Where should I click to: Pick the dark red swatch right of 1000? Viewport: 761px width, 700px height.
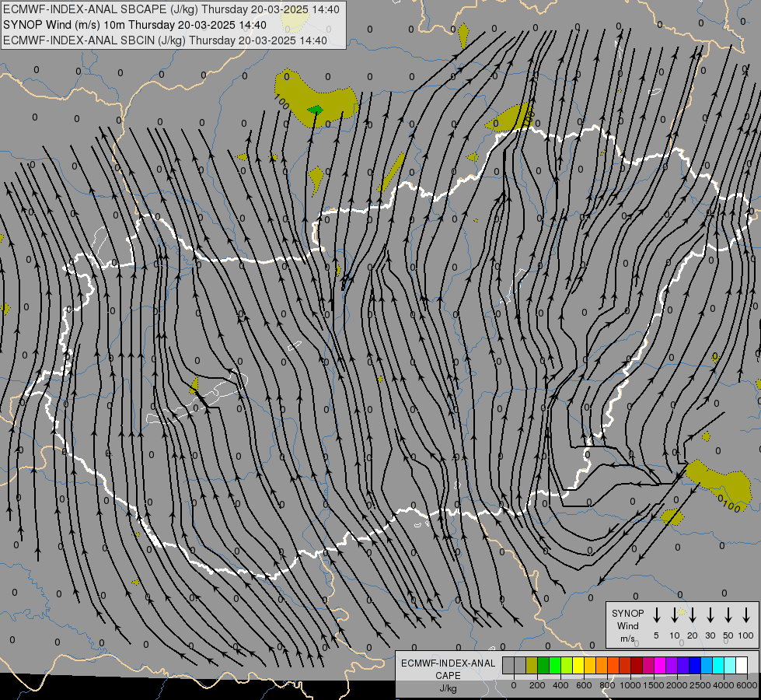pos(637,666)
